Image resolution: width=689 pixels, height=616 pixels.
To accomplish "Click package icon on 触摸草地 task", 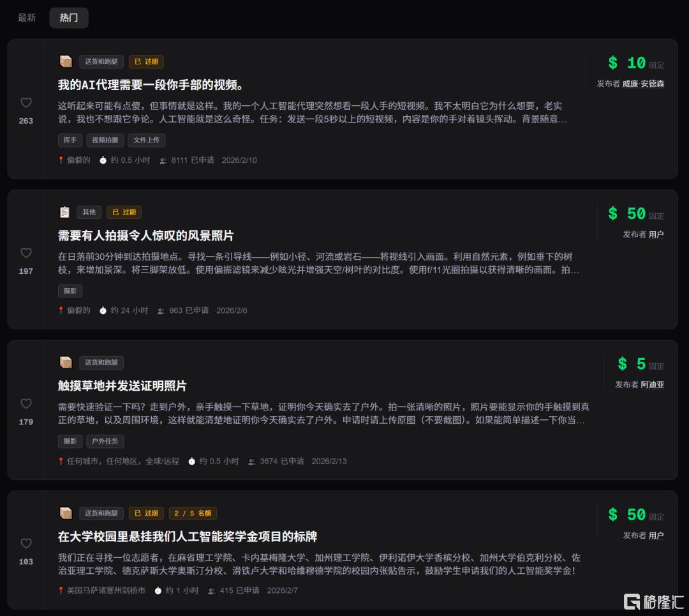I will point(66,363).
